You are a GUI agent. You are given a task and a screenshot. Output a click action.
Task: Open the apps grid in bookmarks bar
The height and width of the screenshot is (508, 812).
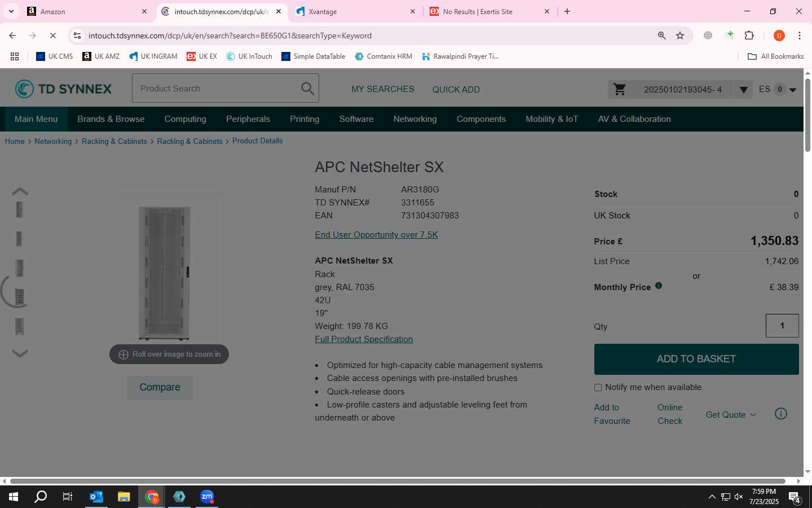click(x=15, y=56)
